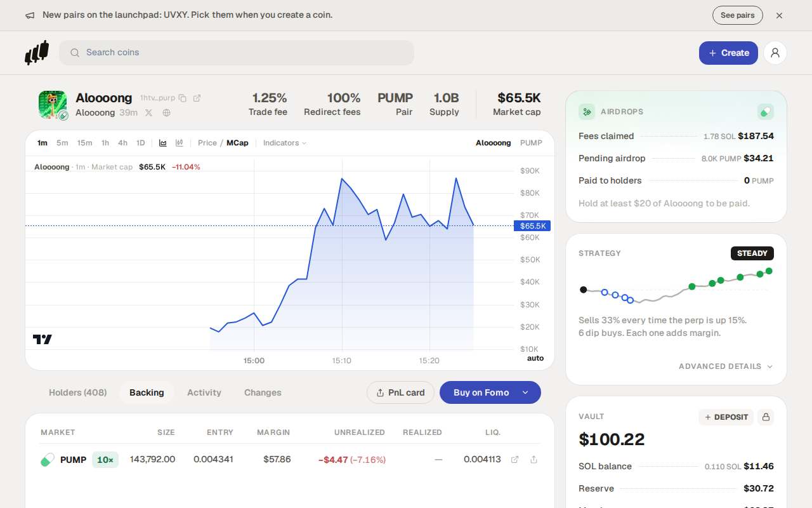Select the 5m chart interval
Screen dimensions: 812x508
point(62,143)
